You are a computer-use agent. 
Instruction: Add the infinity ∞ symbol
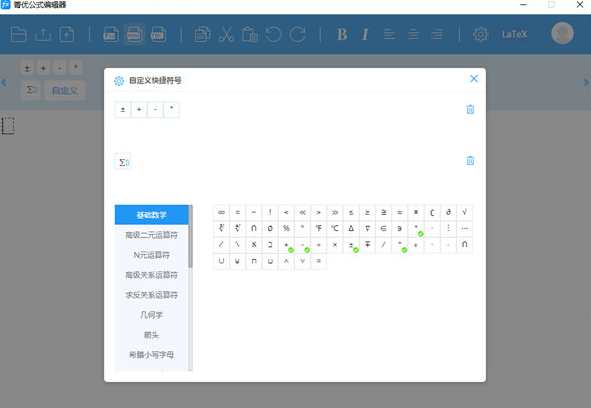pos(222,212)
